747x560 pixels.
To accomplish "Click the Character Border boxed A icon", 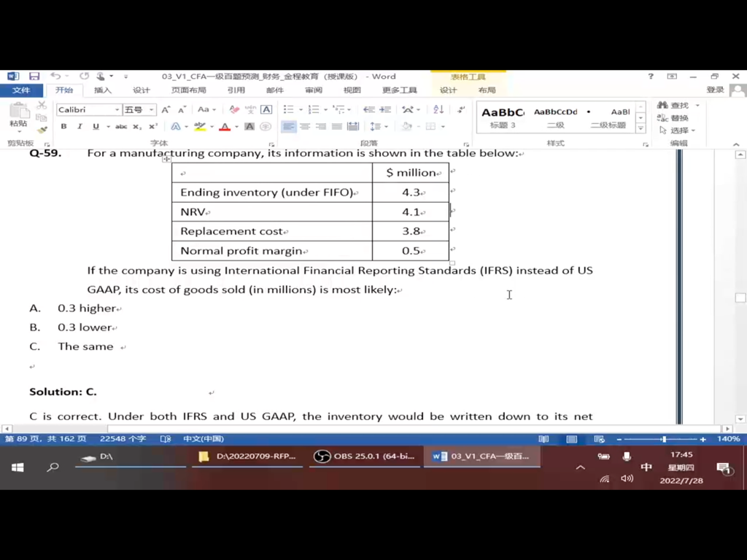I will (266, 109).
